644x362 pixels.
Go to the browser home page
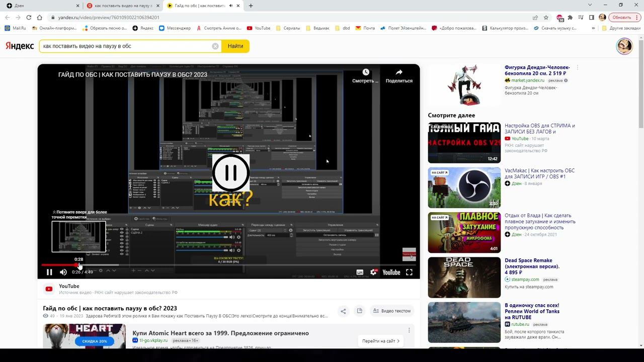pyautogui.click(x=40, y=18)
